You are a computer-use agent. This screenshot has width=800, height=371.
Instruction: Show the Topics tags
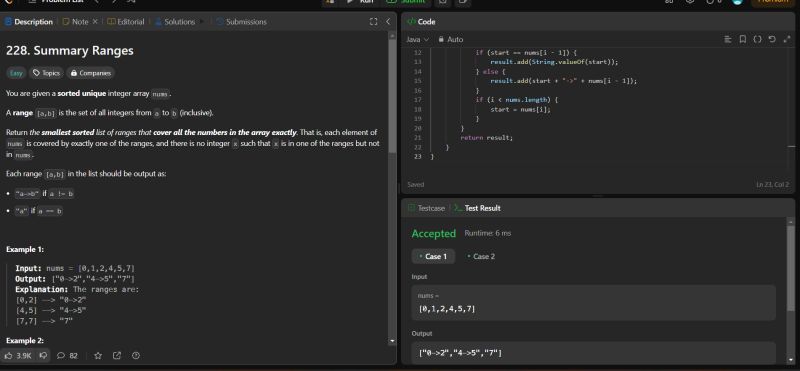coord(46,73)
